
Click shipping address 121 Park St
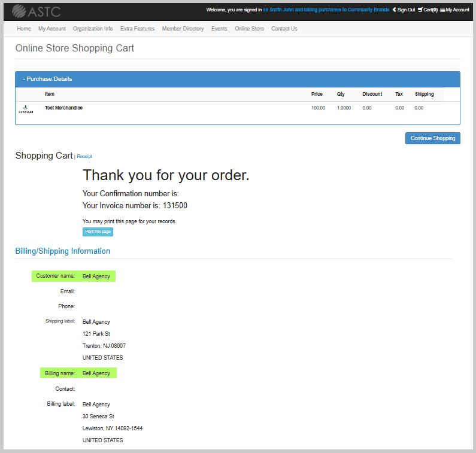(96, 334)
